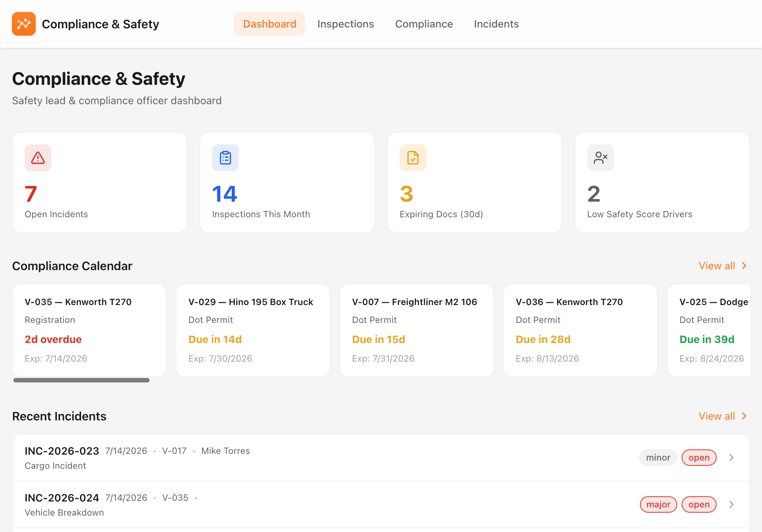Screen dimensions: 762x532
Task: Click the V-035 reference in INC-2026-024 row
Action: point(175,498)
